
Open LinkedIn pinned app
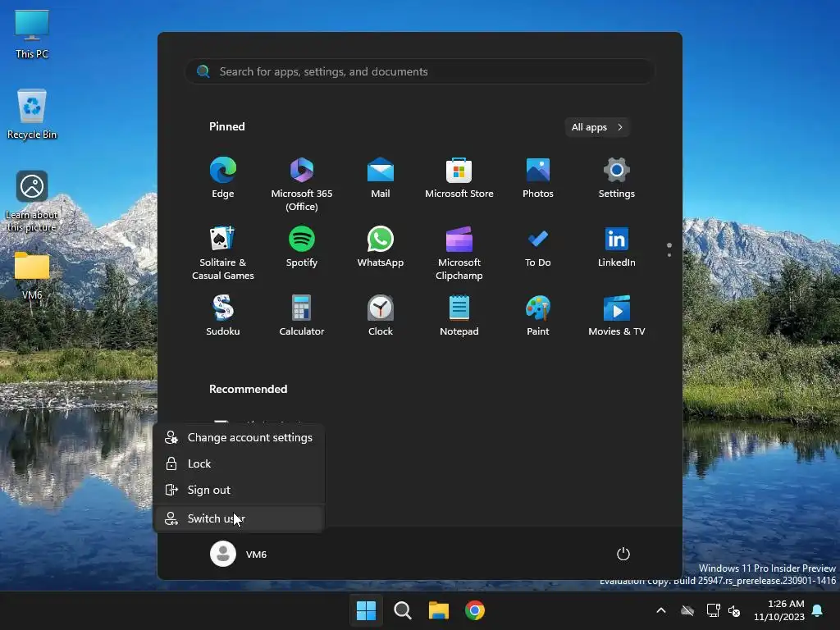(x=617, y=247)
